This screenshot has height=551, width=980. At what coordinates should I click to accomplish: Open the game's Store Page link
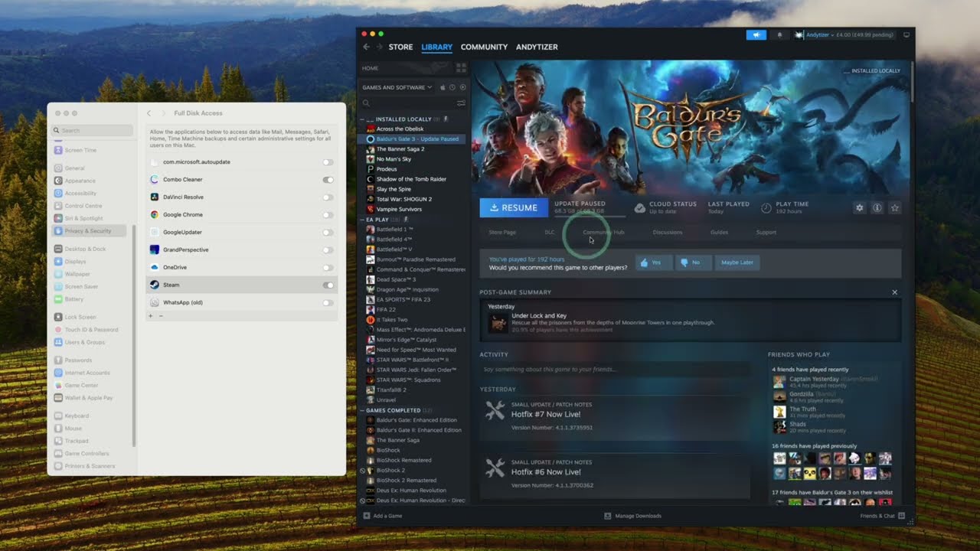pos(502,232)
